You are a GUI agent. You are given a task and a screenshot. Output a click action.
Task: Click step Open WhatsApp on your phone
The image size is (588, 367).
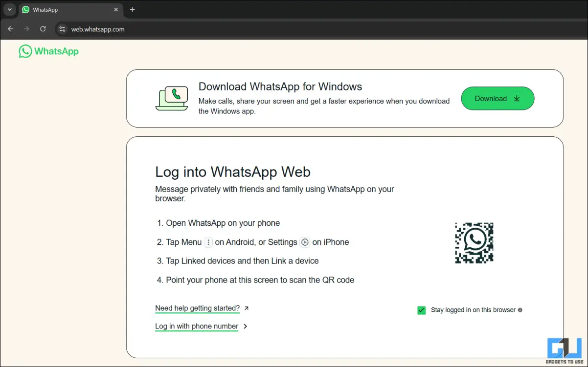[223, 223]
